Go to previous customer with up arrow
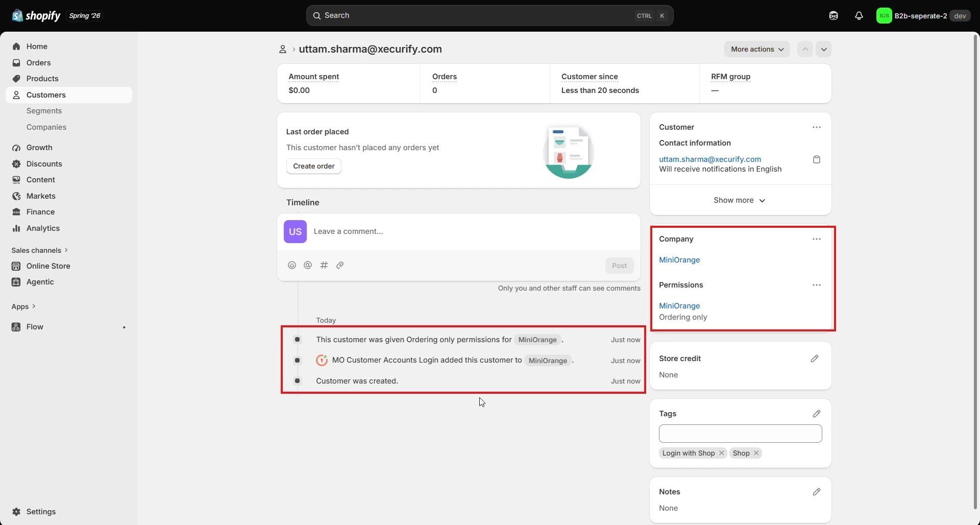The image size is (980, 525). [805, 50]
